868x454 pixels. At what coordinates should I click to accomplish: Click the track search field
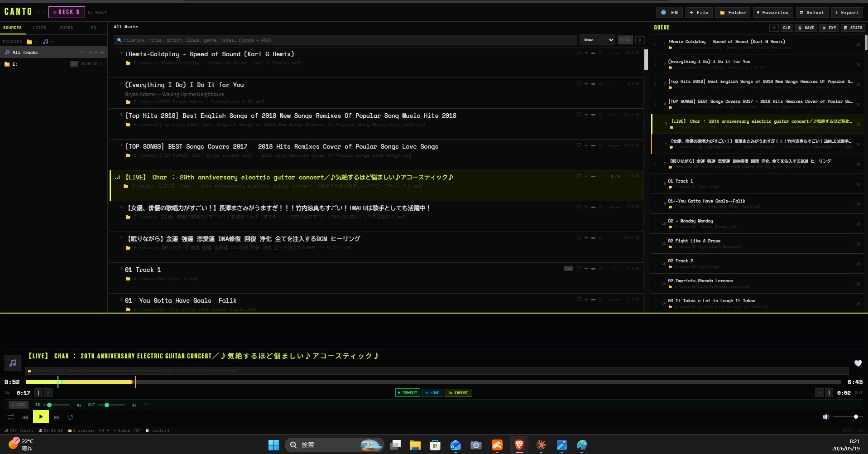[x=345, y=40]
